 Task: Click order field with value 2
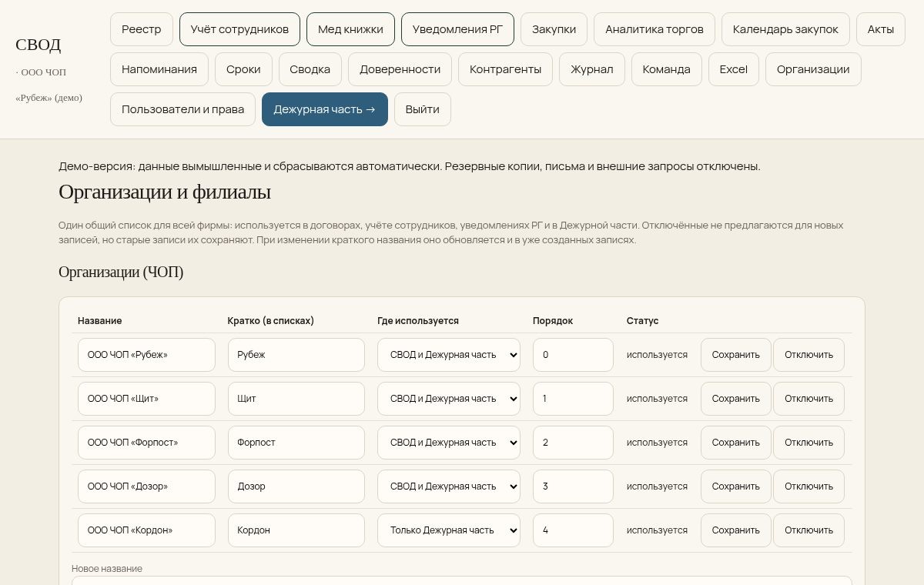point(573,443)
